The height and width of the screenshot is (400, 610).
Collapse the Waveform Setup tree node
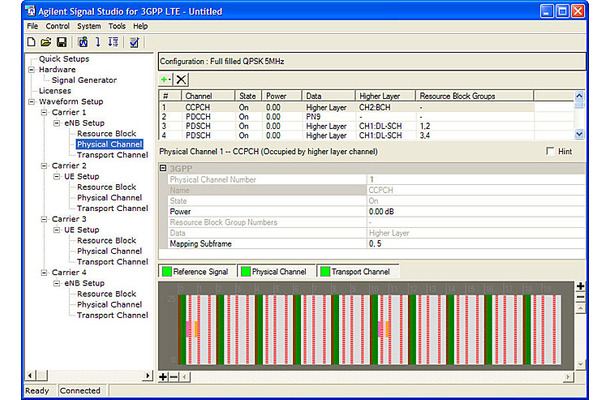pyautogui.click(x=32, y=102)
